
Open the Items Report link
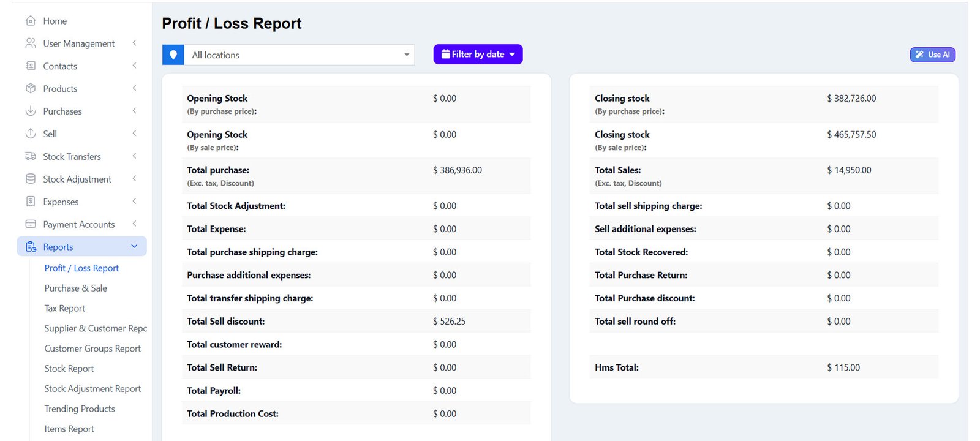tap(69, 429)
